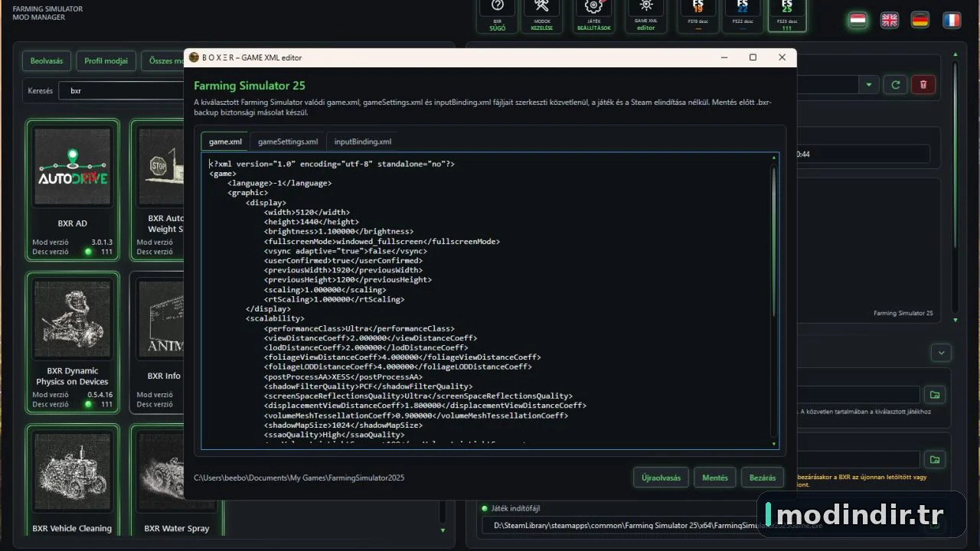Open the GAME XML editor tool

[x=645, y=15]
